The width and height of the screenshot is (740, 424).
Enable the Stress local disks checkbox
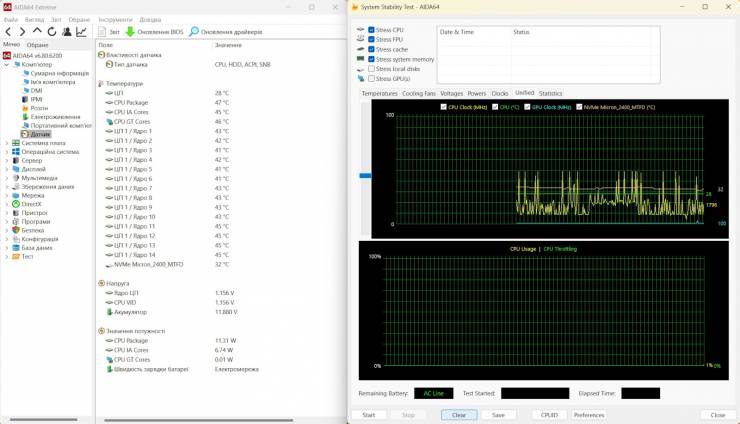371,69
